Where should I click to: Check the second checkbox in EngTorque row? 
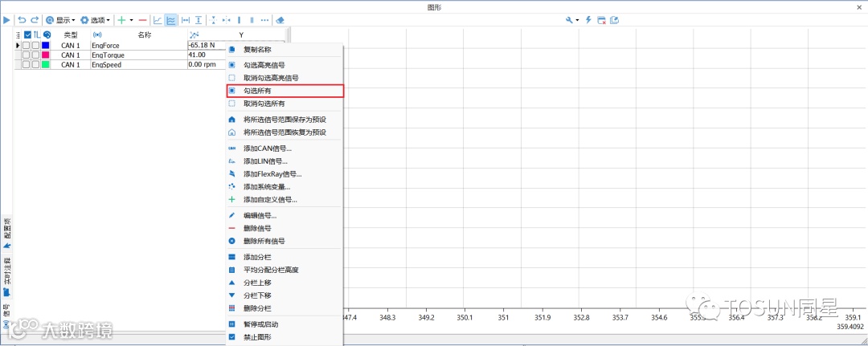[35, 55]
